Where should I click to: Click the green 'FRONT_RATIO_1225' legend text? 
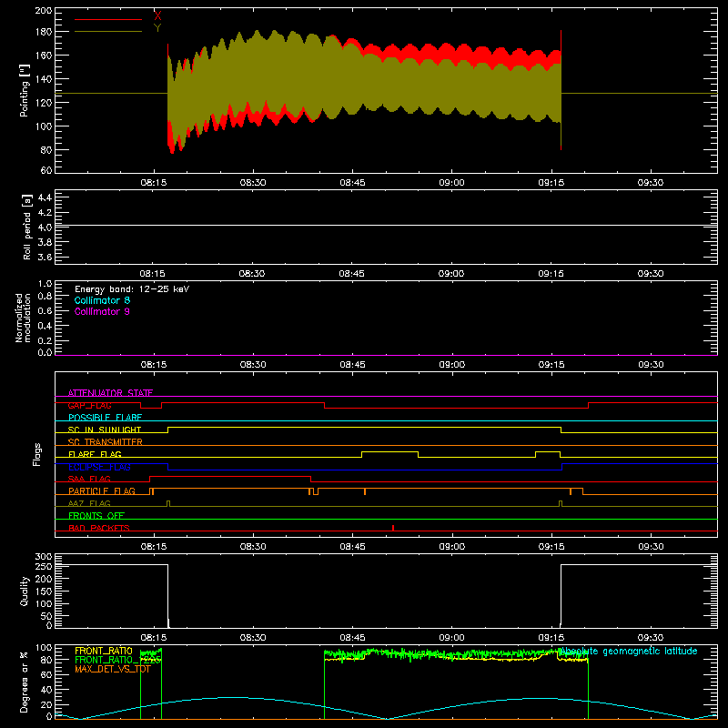tap(118, 661)
